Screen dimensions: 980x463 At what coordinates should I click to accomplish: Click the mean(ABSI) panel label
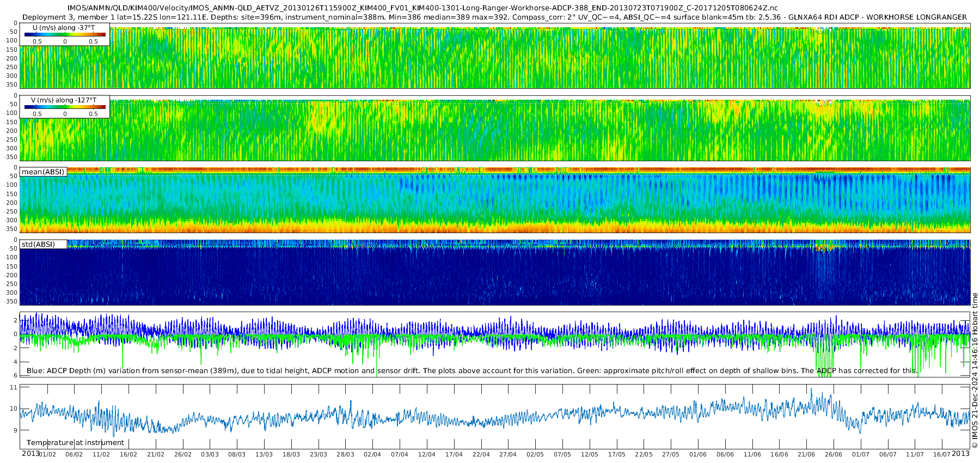(x=43, y=172)
